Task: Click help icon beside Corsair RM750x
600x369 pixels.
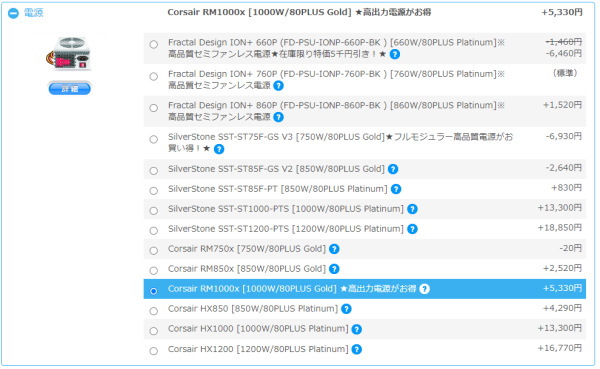Action: click(x=334, y=249)
